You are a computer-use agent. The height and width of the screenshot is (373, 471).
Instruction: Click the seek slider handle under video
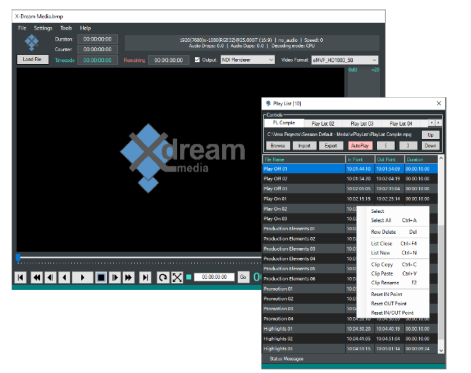[18, 257]
